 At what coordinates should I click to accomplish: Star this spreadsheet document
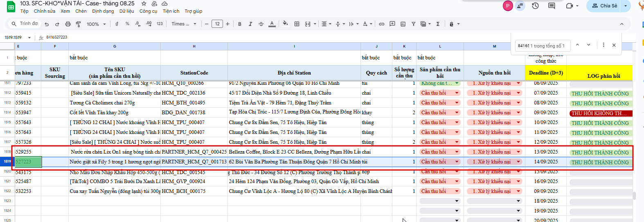click(x=144, y=3)
